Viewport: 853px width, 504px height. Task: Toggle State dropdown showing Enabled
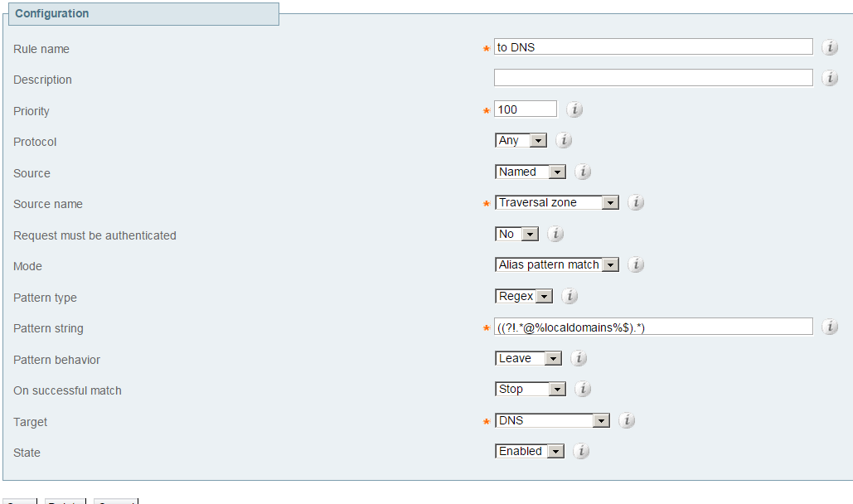click(530, 451)
